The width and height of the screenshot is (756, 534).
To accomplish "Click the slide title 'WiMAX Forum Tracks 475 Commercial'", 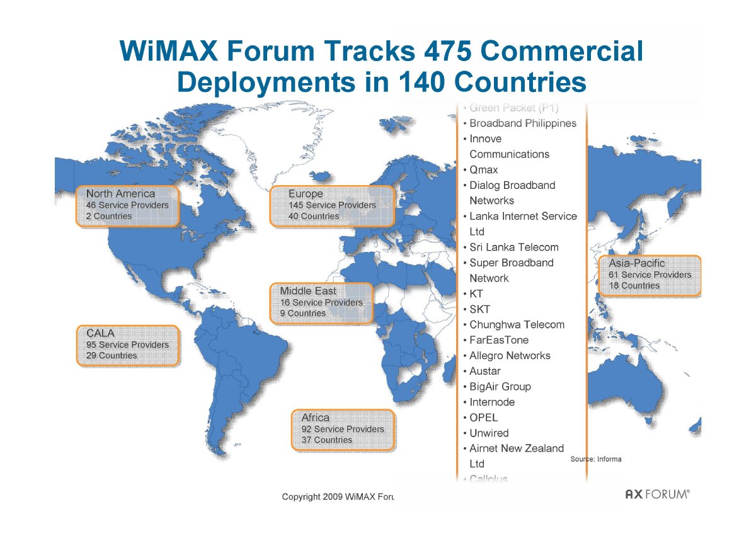I will click(x=381, y=52).
